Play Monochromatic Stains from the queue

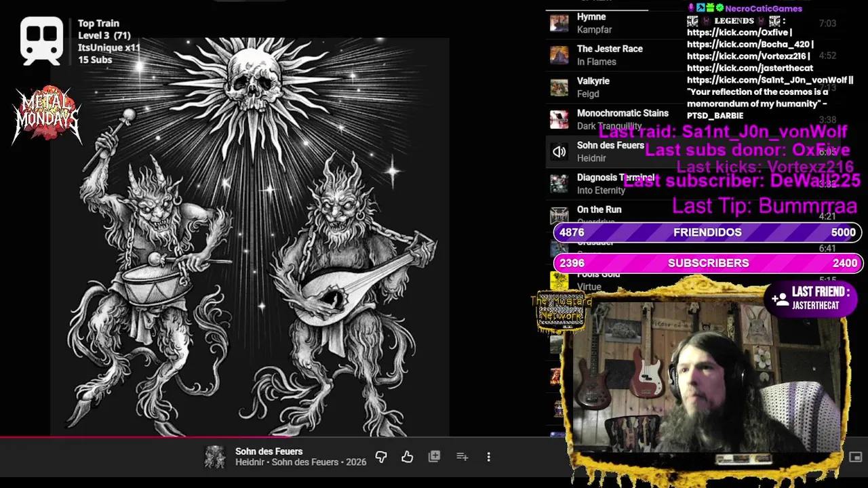point(623,113)
